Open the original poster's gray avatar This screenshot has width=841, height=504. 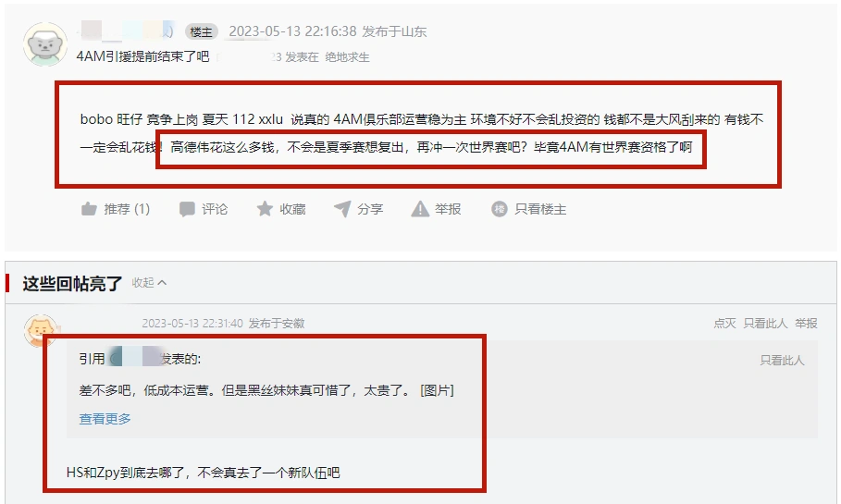[x=45, y=44]
